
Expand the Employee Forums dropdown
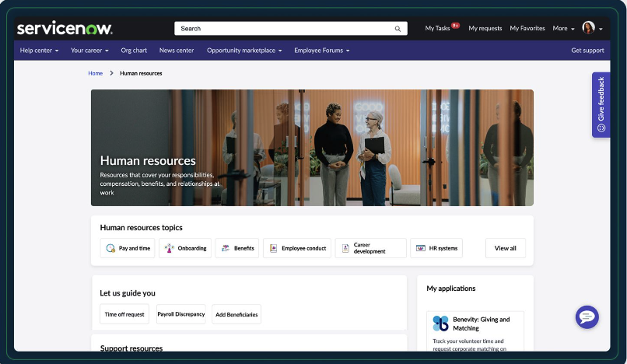[x=322, y=51]
